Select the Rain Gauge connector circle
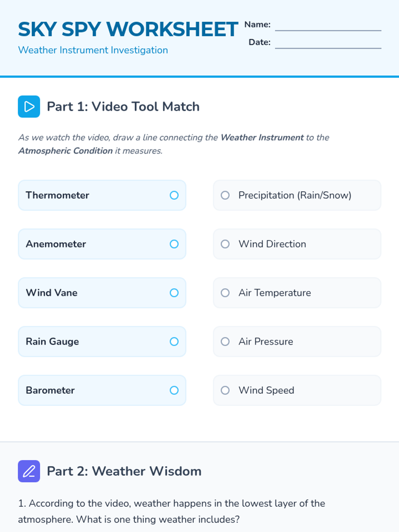Image resolution: width=399 pixels, height=532 pixels. pyautogui.click(x=174, y=341)
